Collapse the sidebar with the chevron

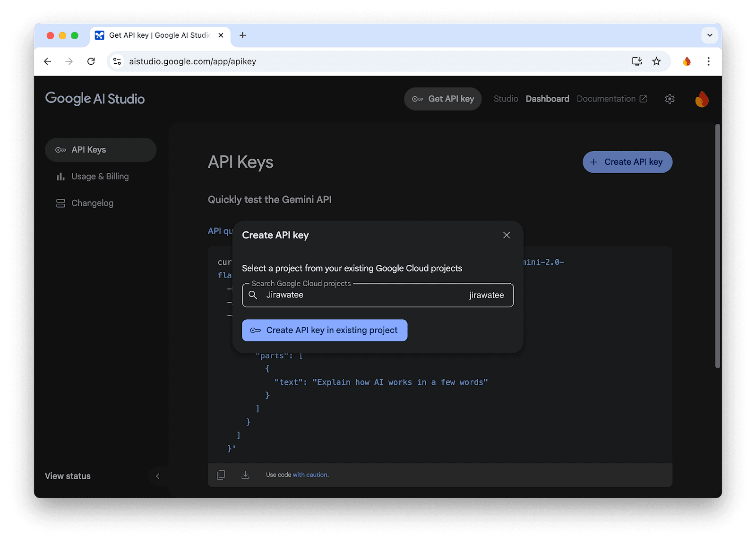tap(158, 476)
